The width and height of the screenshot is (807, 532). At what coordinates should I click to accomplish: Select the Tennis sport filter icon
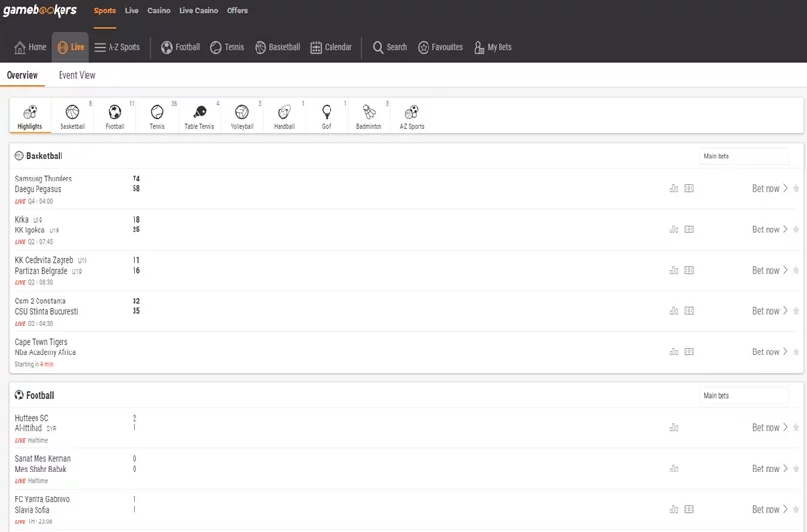tap(157, 116)
